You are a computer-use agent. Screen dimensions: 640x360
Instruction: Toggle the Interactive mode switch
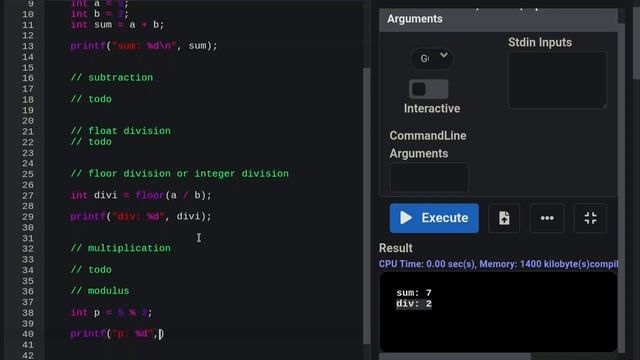(429, 89)
